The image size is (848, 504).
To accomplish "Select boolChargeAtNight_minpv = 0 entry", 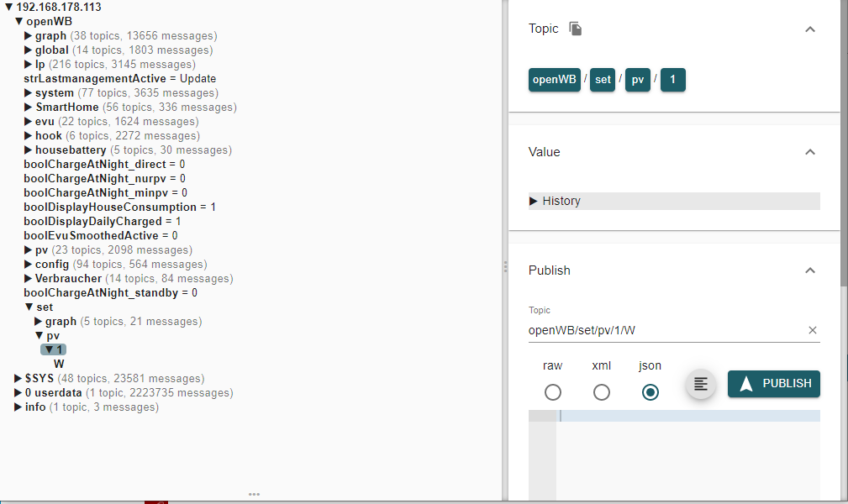I will point(105,193).
